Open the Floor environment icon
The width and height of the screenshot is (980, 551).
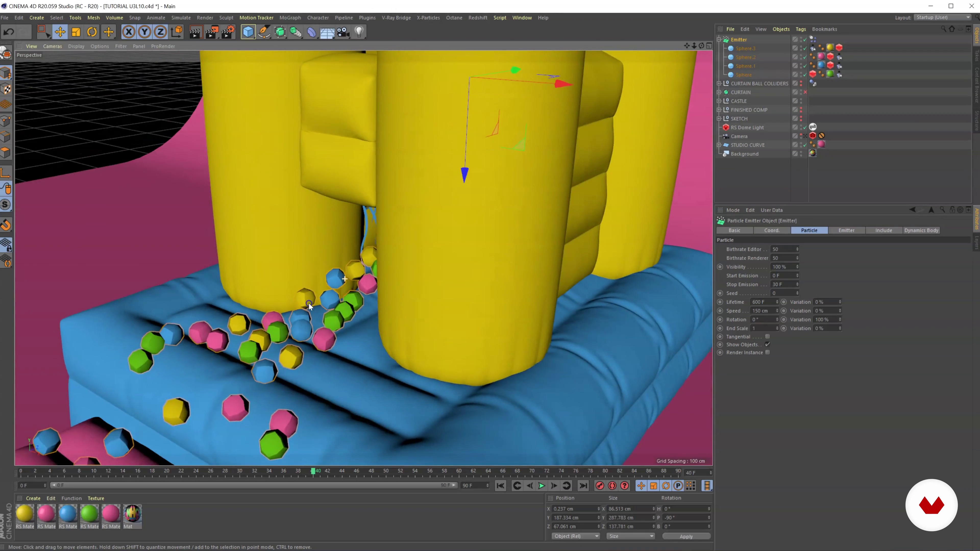tap(327, 32)
